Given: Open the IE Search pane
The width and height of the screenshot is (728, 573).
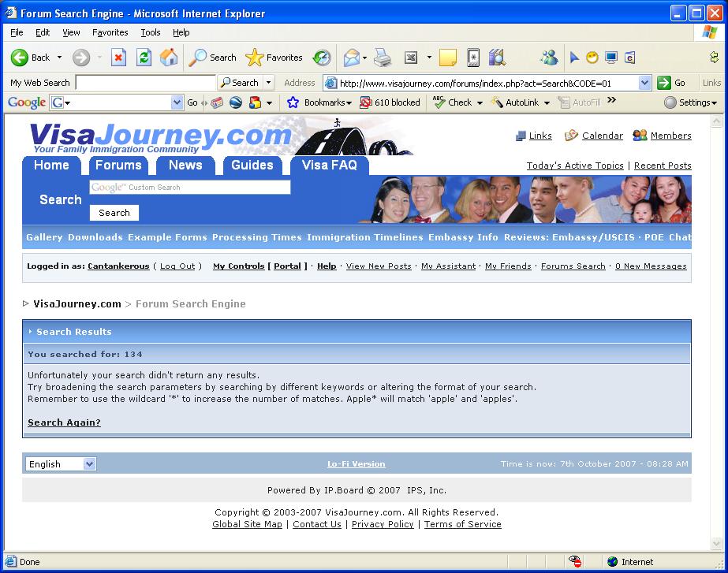Looking at the screenshot, I should pyautogui.click(x=213, y=58).
